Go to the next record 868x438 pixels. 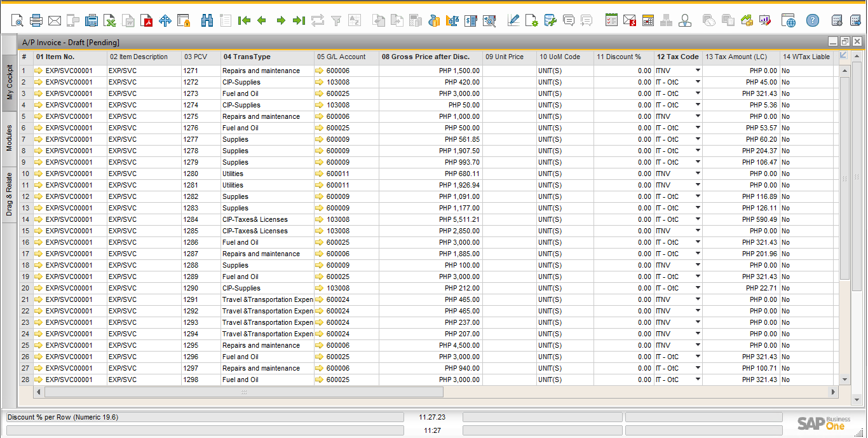coord(281,21)
